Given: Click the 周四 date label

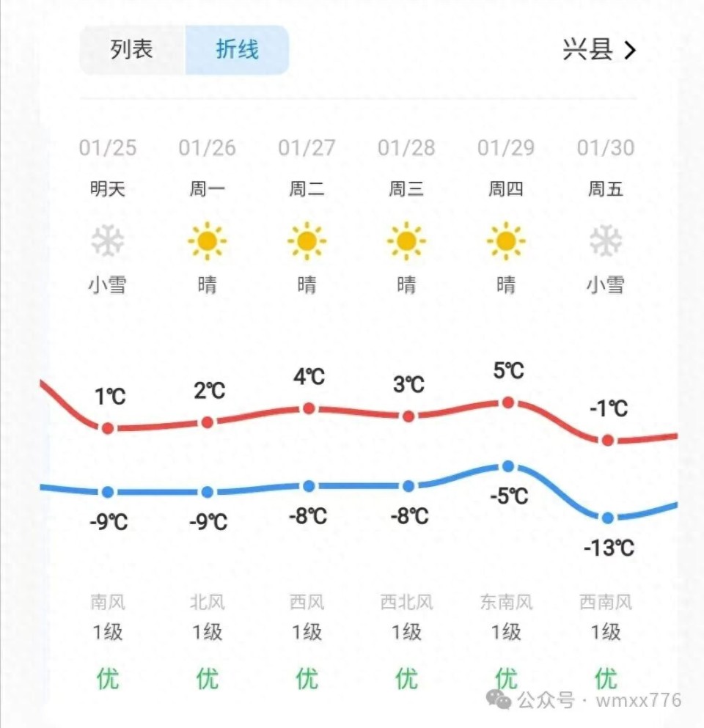Looking at the screenshot, I should 507,188.
